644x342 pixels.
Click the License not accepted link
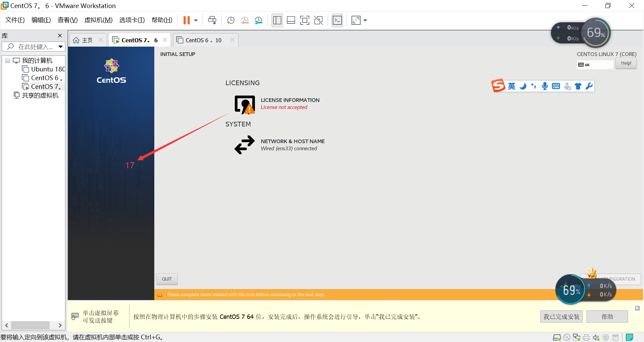284,107
